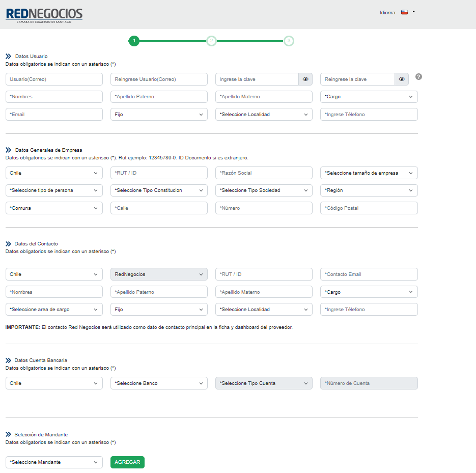This screenshot has height=473, width=476.
Task: Jump to step 3 circle
Action: (289, 41)
